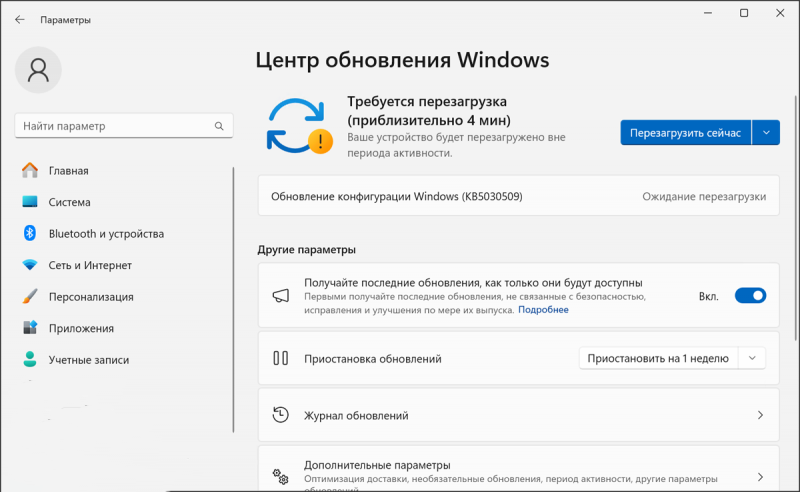Select Главная in the sidebar
Viewport: 800px width, 492px height.
point(68,170)
